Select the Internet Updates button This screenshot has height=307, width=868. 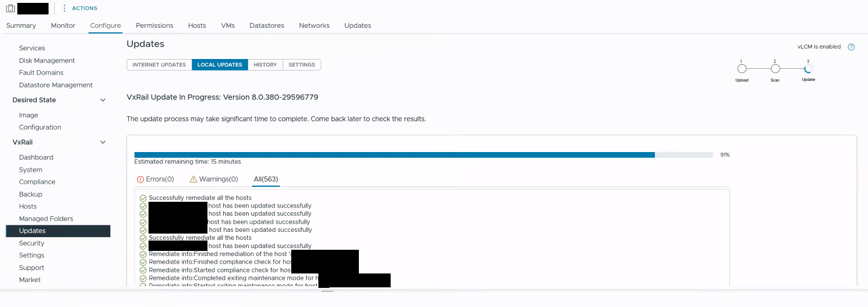pyautogui.click(x=159, y=65)
